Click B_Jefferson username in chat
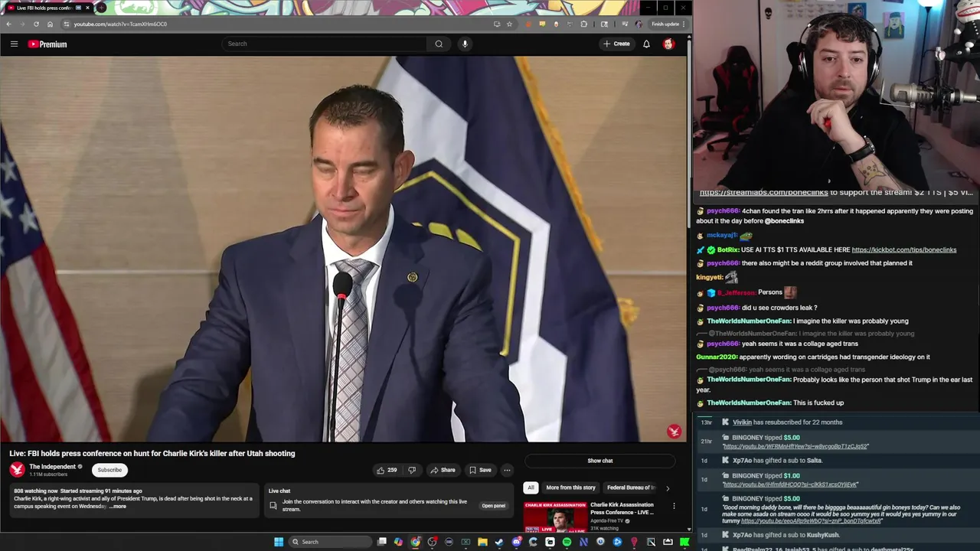 736,292
